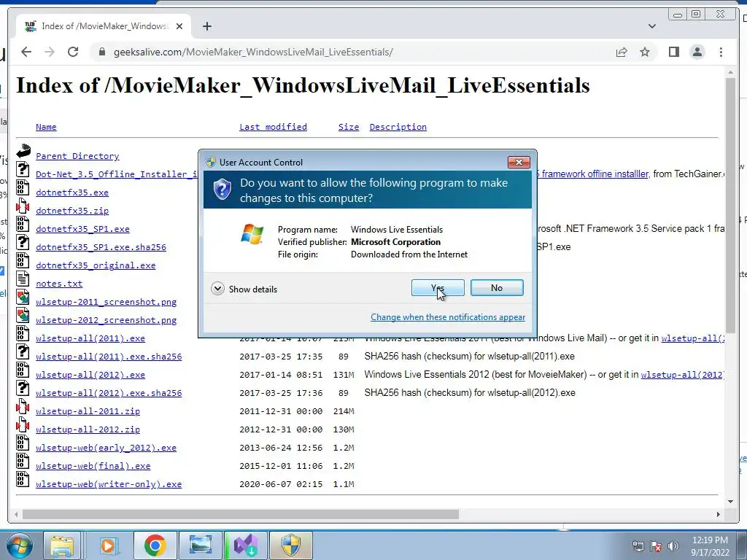Viewport: 747px width, 560px height.
Task: Open wlsetup-all(2012).exe.sha256 link
Action: [109, 393]
